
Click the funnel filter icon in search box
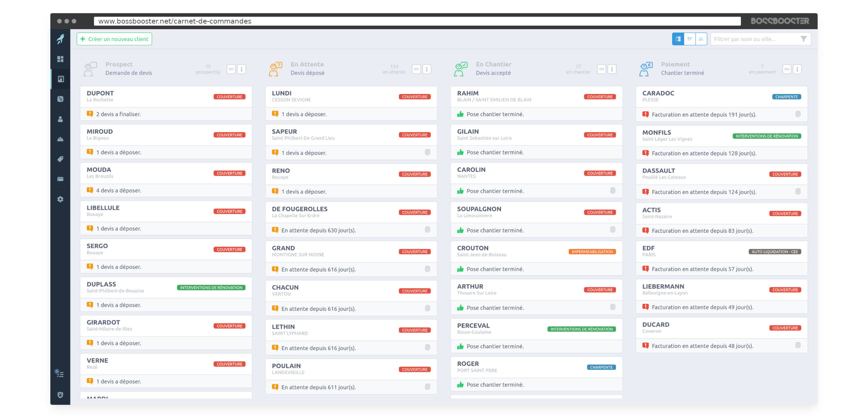tap(803, 39)
